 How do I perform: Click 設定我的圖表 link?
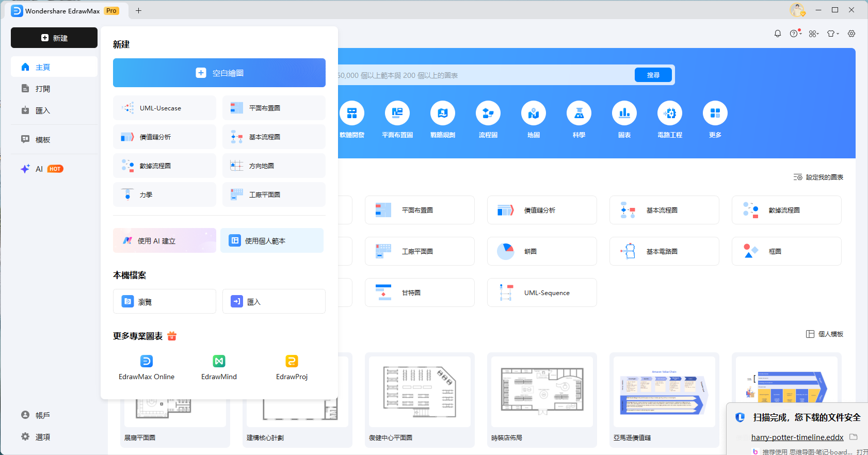click(x=818, y=177)
